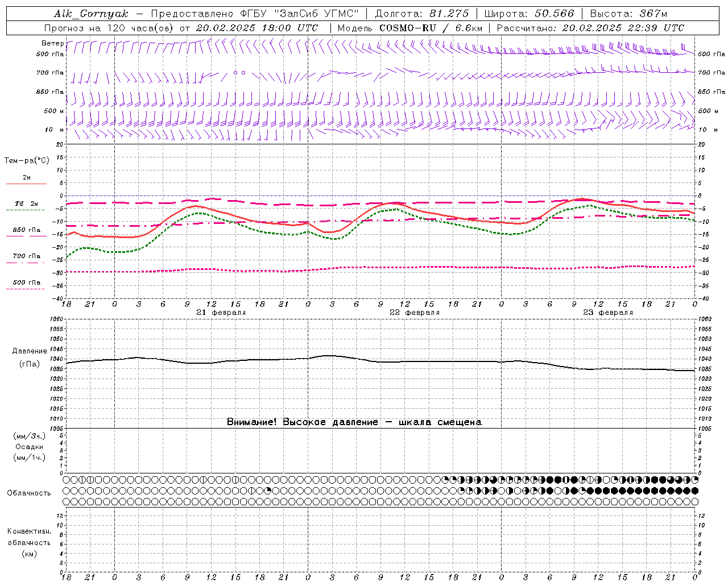728x582 pixels.
Task: Click the station name Alk_Gornyak in the header
Action: click(91, 14)
